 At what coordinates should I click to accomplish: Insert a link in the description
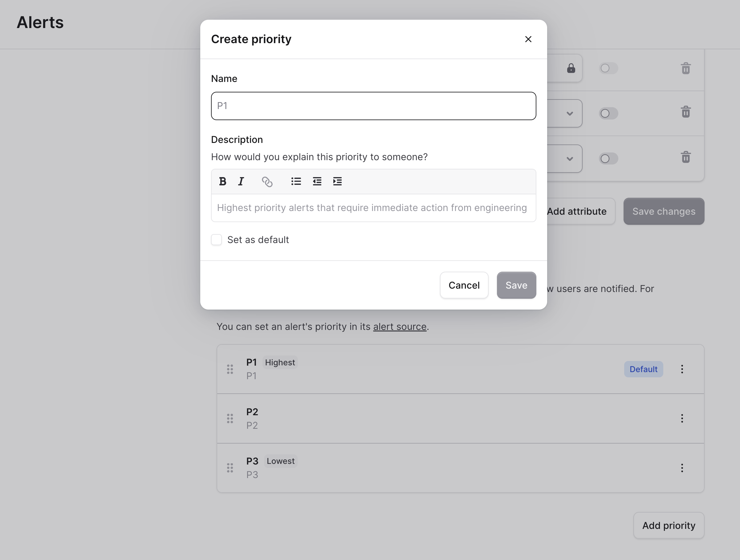[x=267, y=182]
